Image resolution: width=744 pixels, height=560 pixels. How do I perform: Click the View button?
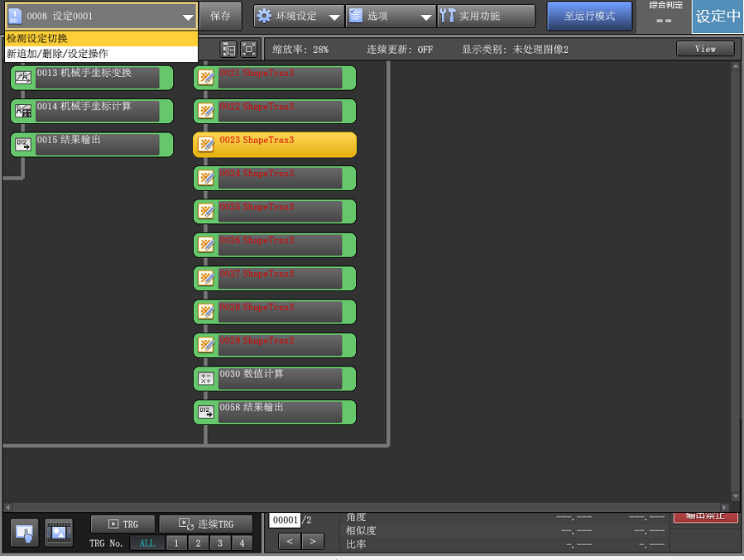[x=705, y=49]
